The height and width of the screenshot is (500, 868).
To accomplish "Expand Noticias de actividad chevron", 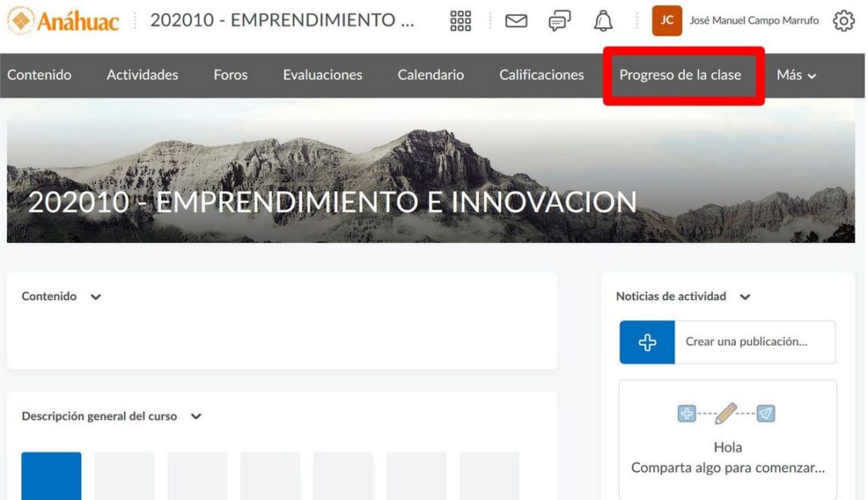I will pos(745,297).
